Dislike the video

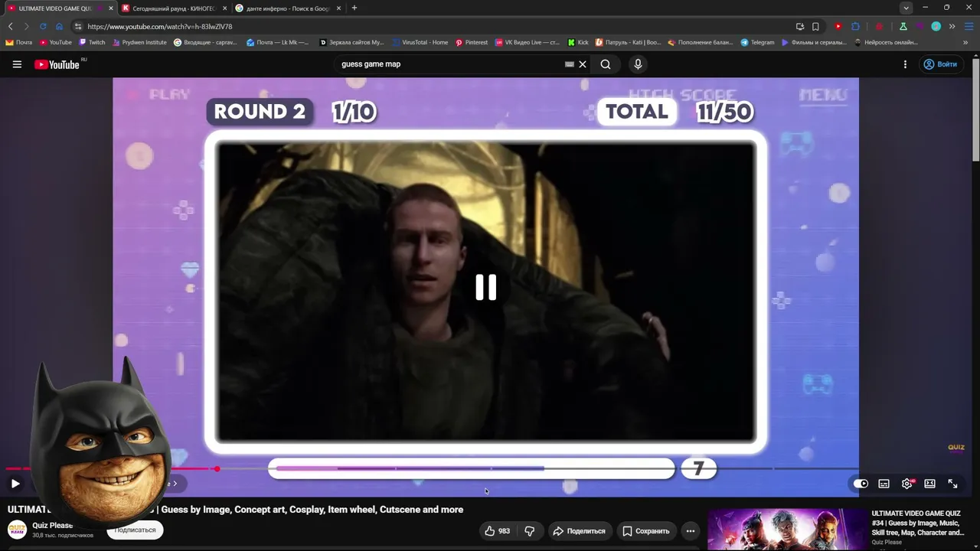pos(529,530)
